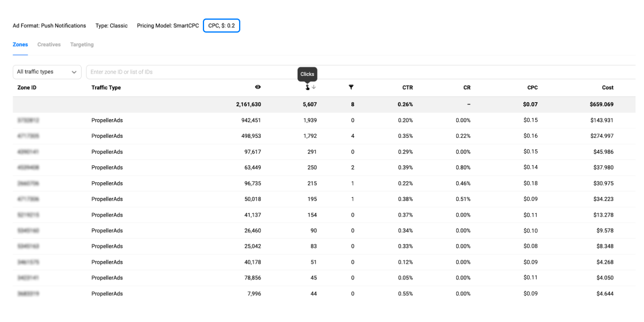Click the Traffic Type column header
Viewport: 644px width, 322px height.
click(x=106, y=88)
